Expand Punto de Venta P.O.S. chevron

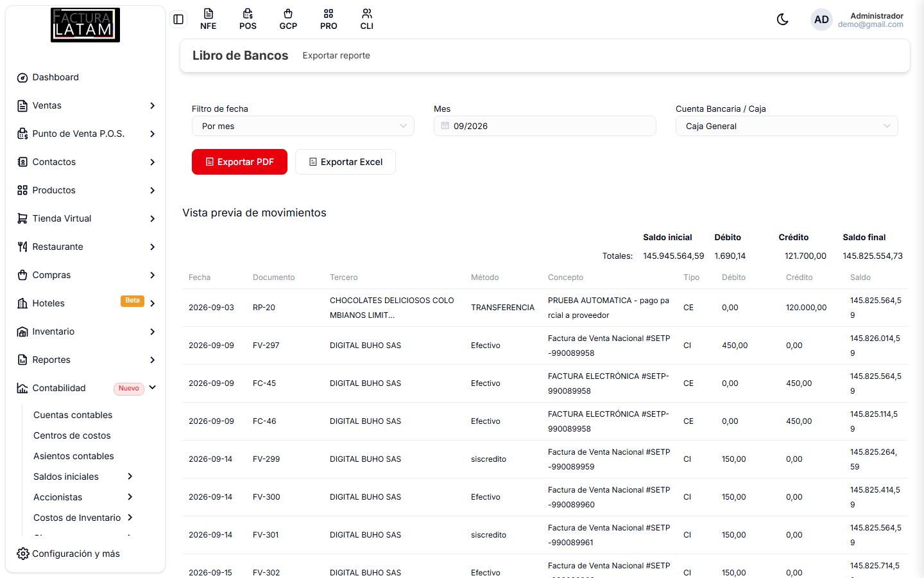tap(153, 134)
